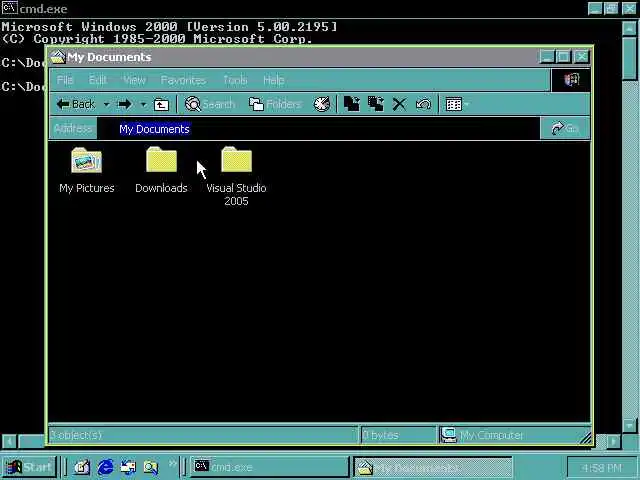Open the Search pane

tap(210, 104)
